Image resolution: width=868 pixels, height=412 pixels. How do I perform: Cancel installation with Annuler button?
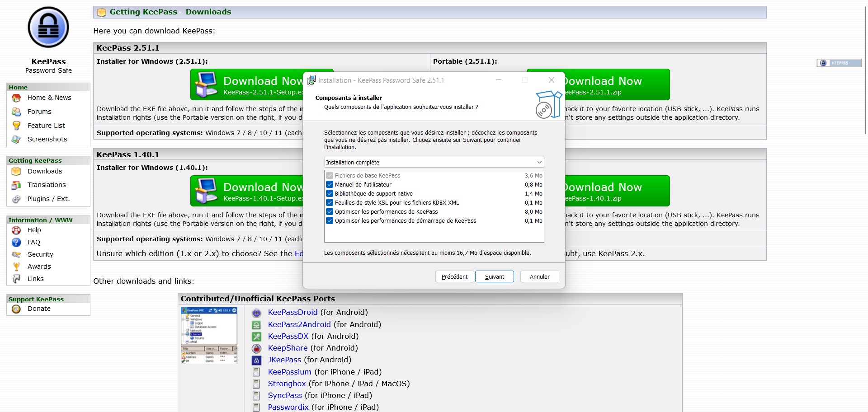click(x=539, y=277)
